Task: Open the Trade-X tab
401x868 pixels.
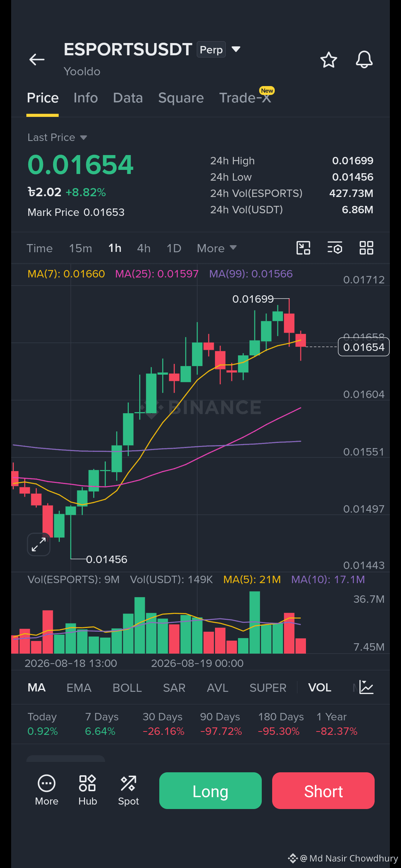Action: pos(245,98)
